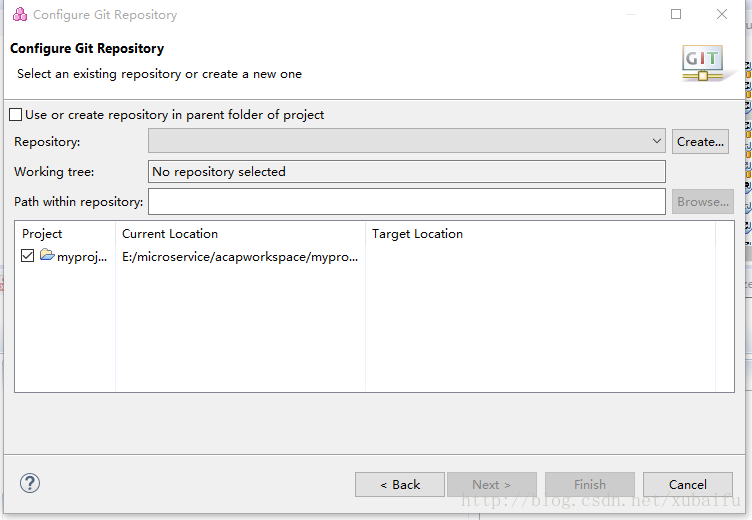This screenshot has height=520, width=752.
Task: Click the Working tree text field
Action: click(406, 171)
